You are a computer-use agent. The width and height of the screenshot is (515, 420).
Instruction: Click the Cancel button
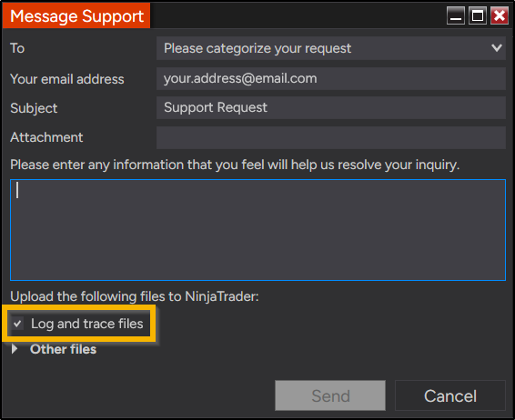click(x=450, y=395)
